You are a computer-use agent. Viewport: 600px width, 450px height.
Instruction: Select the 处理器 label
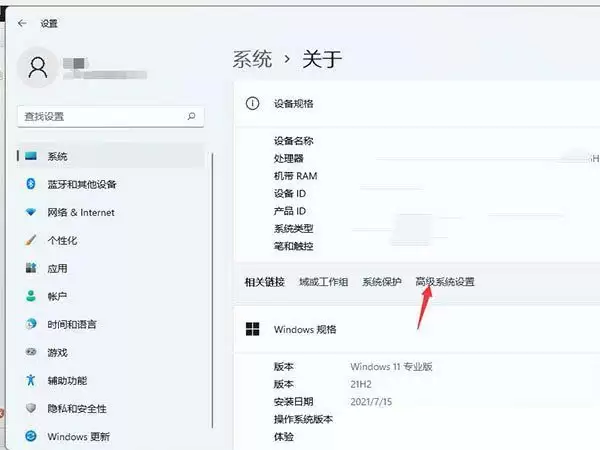pyautogui.click(x=289, y=158)
